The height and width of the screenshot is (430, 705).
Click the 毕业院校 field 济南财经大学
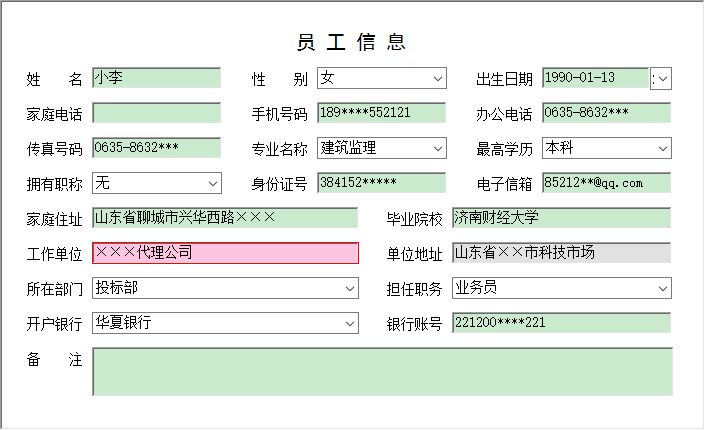pyautogui.click(x=562, y=218)
